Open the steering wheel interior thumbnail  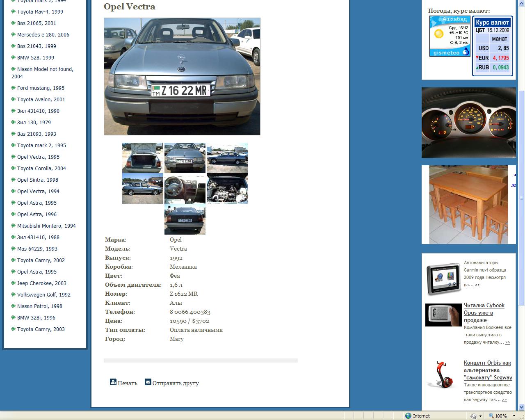click(x=185, y=188)
